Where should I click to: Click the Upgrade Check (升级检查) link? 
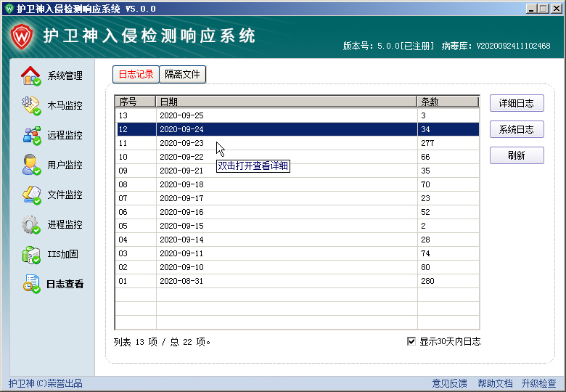click(538, 383)
